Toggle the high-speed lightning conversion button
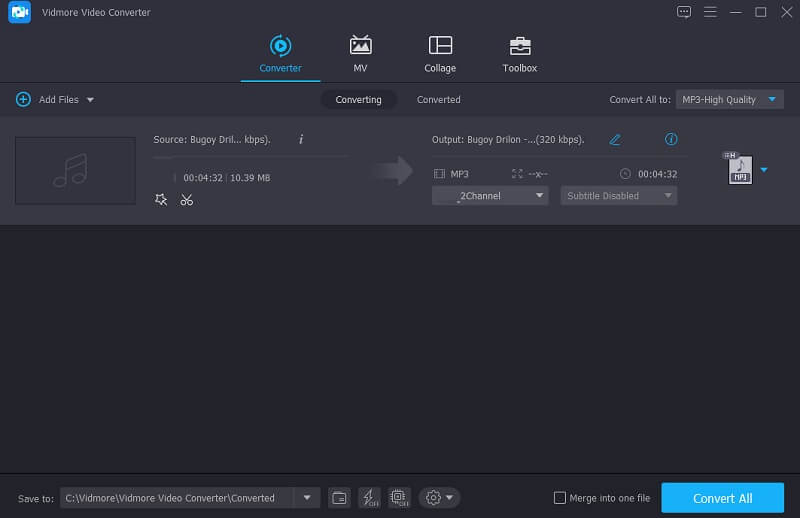The width and height of the screenshot is (800, 518). [x=369, y=498]
